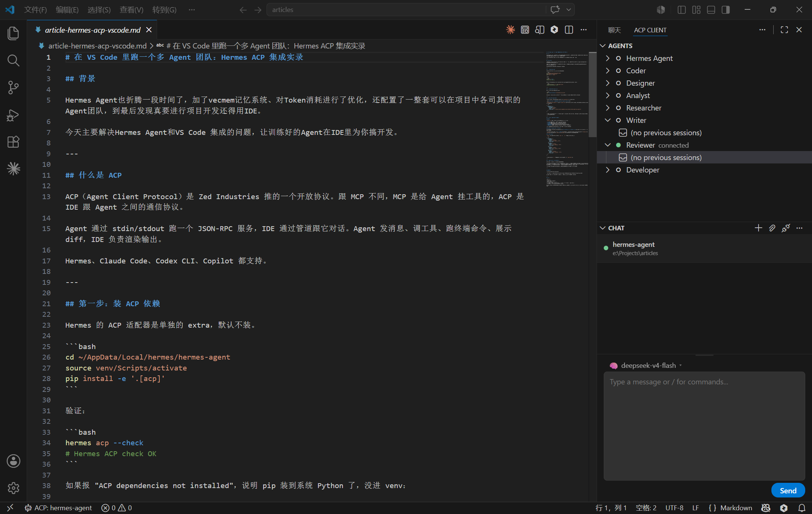
Task: Change LF end of line sequence
Action: coord(696,508)
